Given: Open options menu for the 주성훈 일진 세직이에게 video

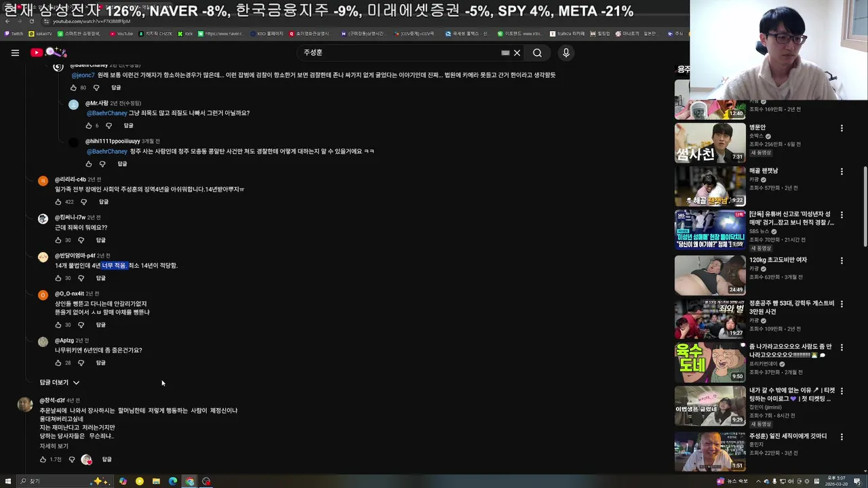Looking at the screenshot, I should (x=842, y=437).
